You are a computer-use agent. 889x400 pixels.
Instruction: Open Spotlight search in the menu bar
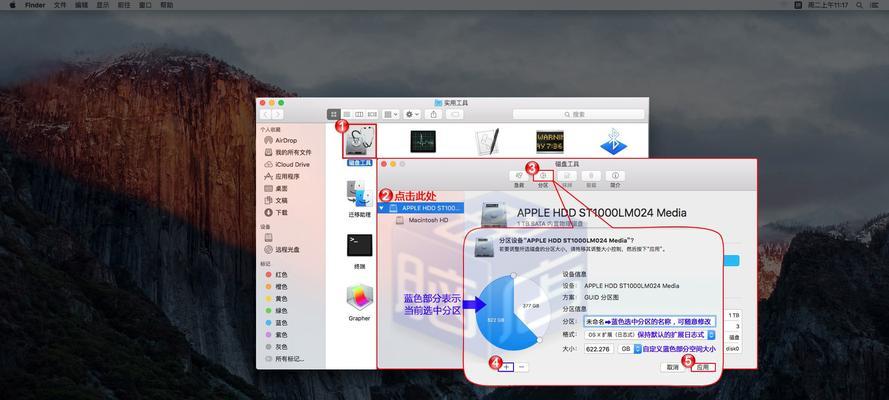click(860, 5)
